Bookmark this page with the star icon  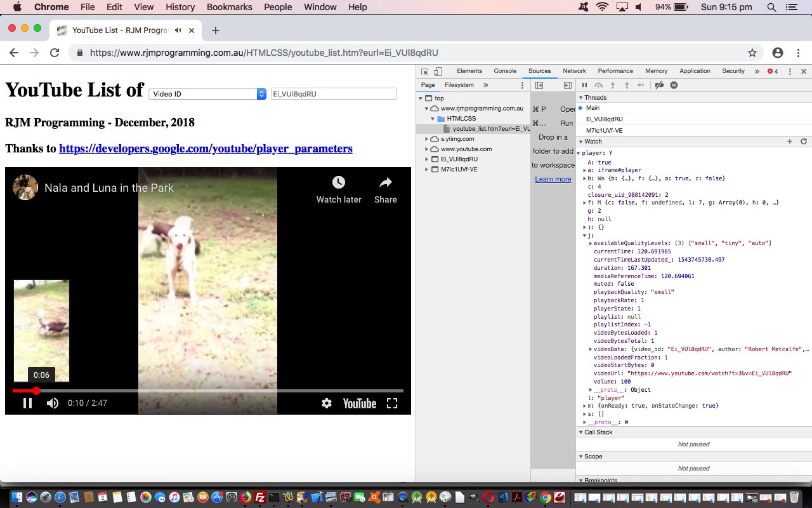tap(752, 53)
